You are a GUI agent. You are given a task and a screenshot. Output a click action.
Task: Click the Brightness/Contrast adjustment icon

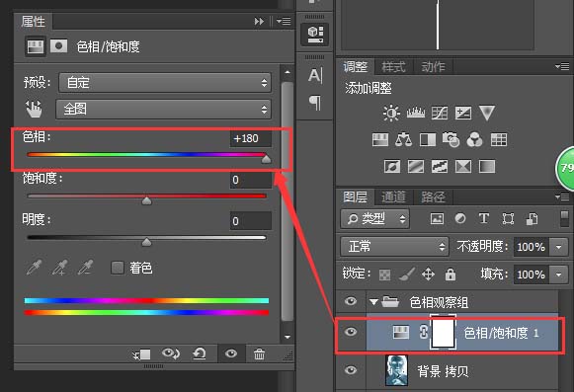click(391, 113)
